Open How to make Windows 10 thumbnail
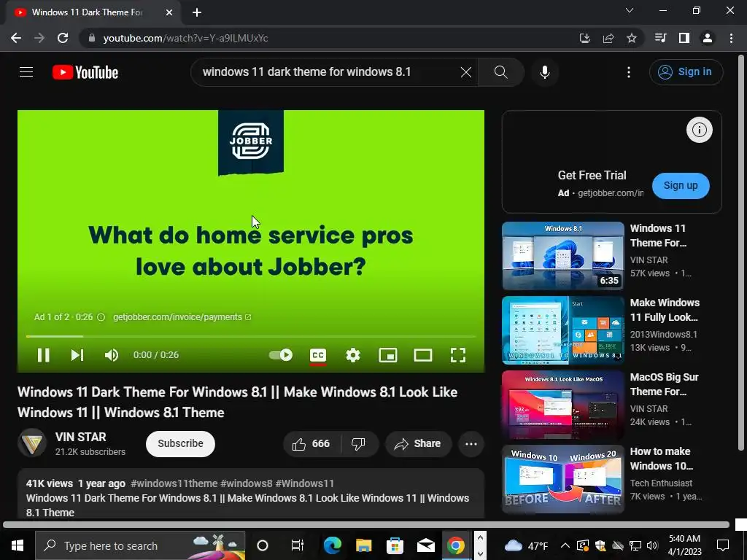The height and width of the screenshot is (560, 747). (x=562, y=478)
